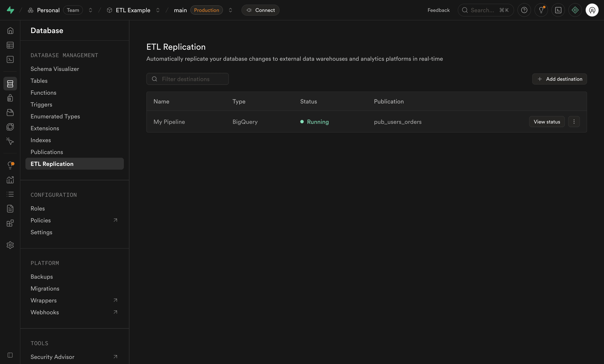Expand the branch switcher after Production badge
Image resolution: width=604 pixels, height=364 pixels.
pos(230,10)
